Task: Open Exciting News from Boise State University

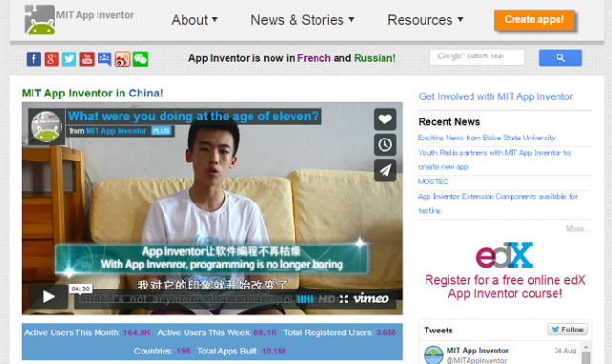Action: click(487, 138)
